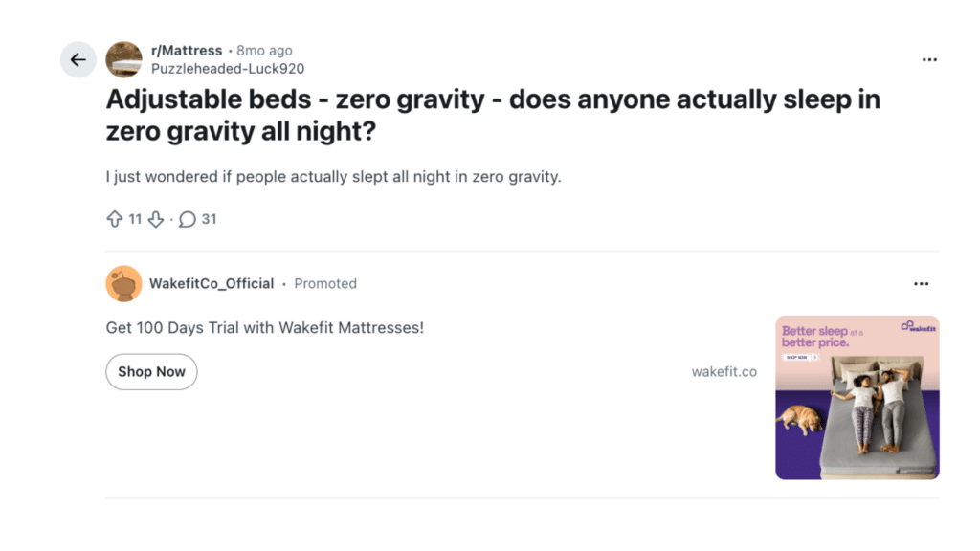The image size is (980, 551).
Task: Upvote the zero gravity post
Action: point(114,219)
